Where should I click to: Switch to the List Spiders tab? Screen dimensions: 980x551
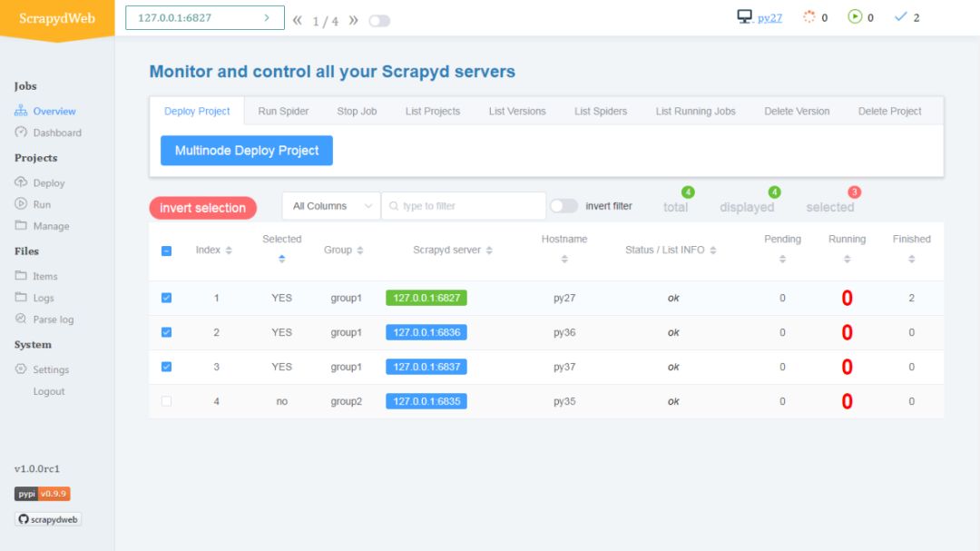(x=601, y=111)
